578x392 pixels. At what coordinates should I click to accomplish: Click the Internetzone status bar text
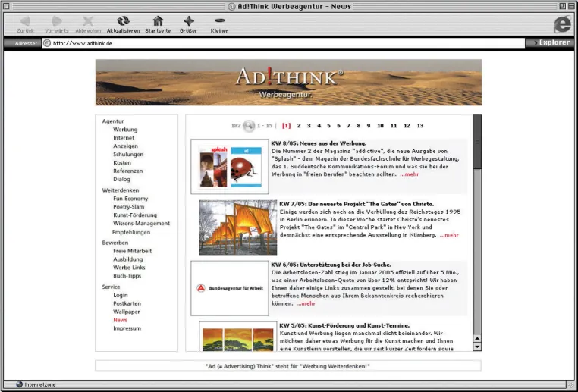[39, 384]
